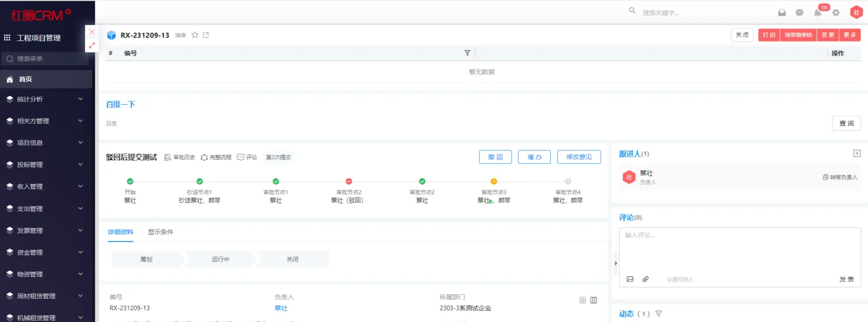868x322 pixels.
Task: Switch to two-column layout view icon
Action: [x=594, y=300]
